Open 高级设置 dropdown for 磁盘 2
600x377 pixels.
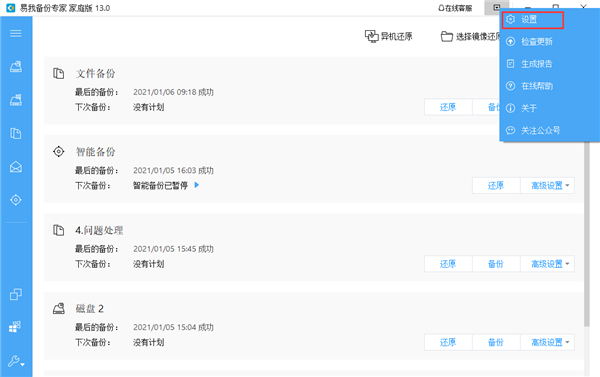(x=547, y=342)
